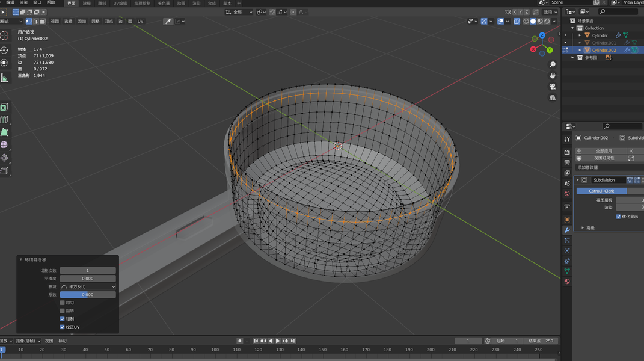Viewport: 644px width, 361px height.
Task: Click the 全部应用 button
Action: (x=601, y=151)
